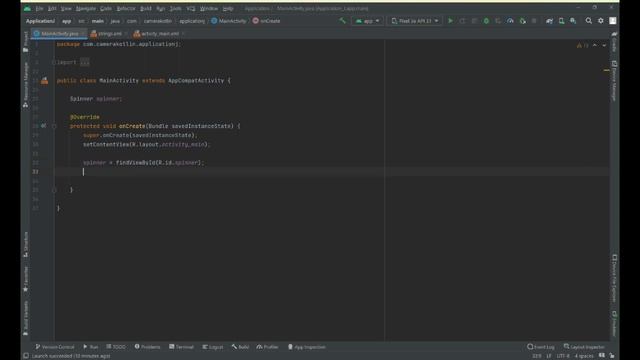Open the Edit menu
640x360 pixels.
pyautogui.click(x=52, y=8)
